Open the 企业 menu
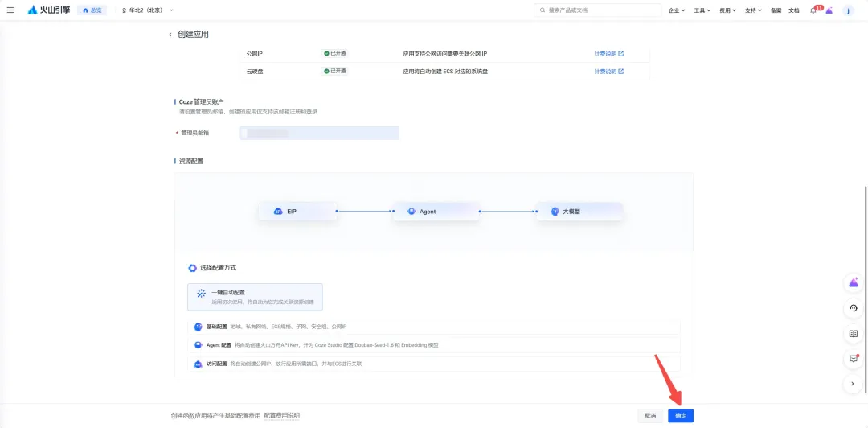 pyautogui.click(x=677, y=10)
